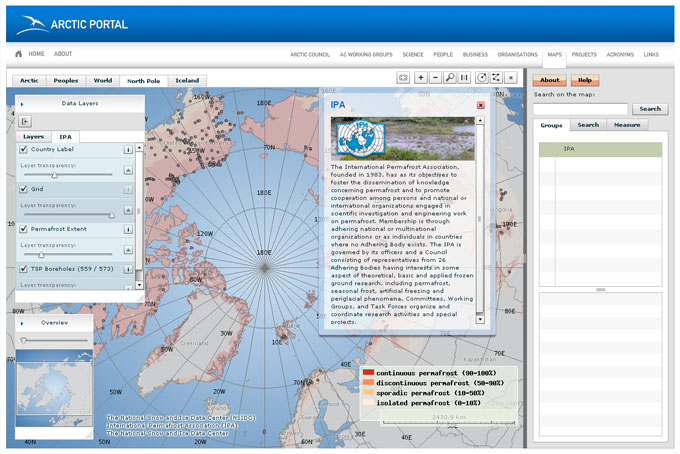The height and width of the screenshot is (454, 680).
Task: Click the Layers list scroll down arrow
Action: (x=139, y=285)
